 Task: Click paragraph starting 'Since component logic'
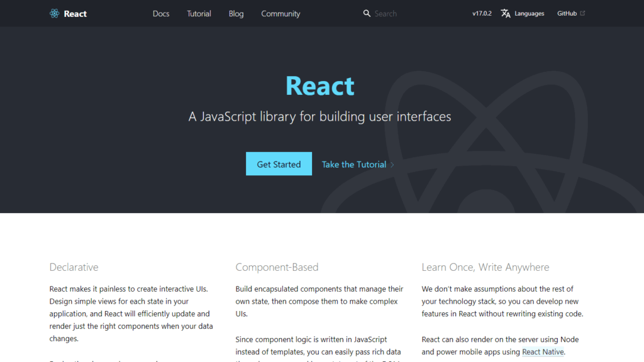318,348
